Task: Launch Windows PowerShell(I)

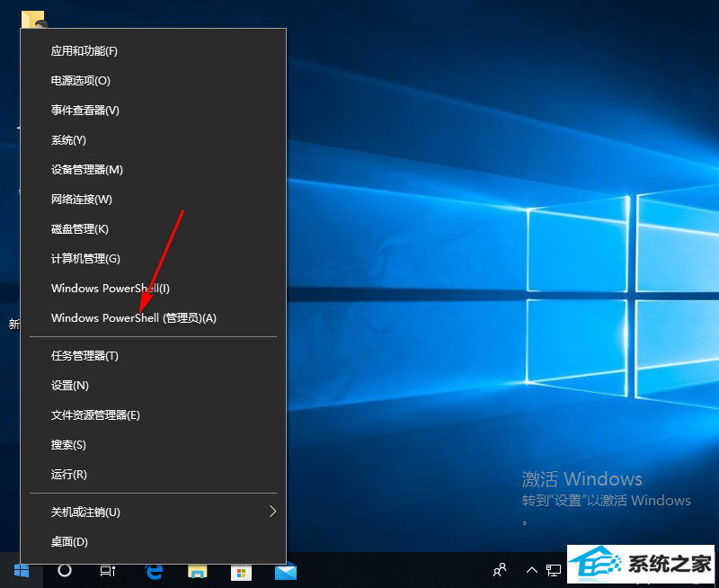Action: pyautogui.click(x=153, y=289)
